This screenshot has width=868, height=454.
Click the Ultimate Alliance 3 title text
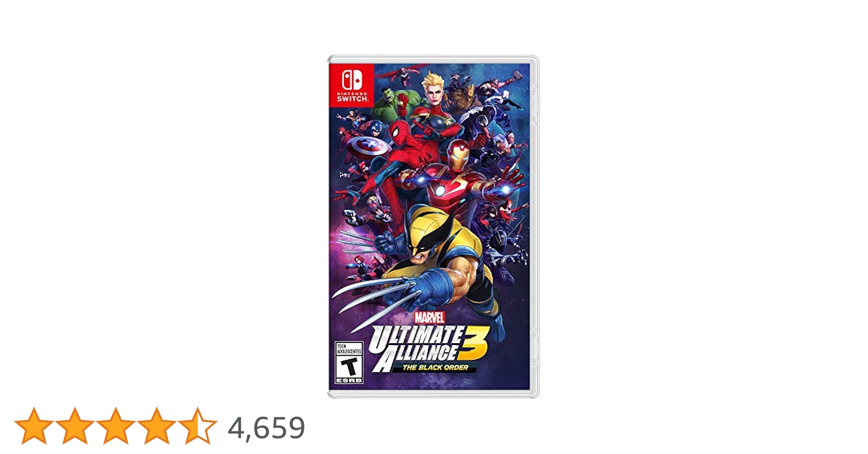(x=429, y=348)
